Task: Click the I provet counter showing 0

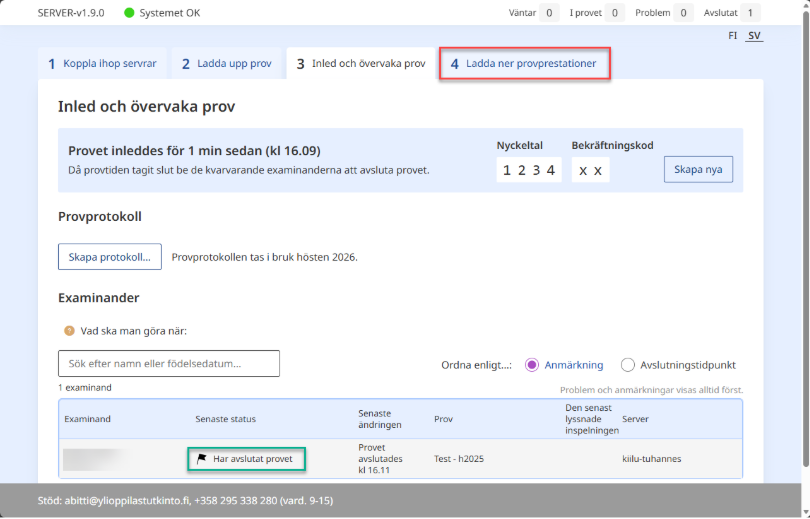Action: tap(615, 13)
